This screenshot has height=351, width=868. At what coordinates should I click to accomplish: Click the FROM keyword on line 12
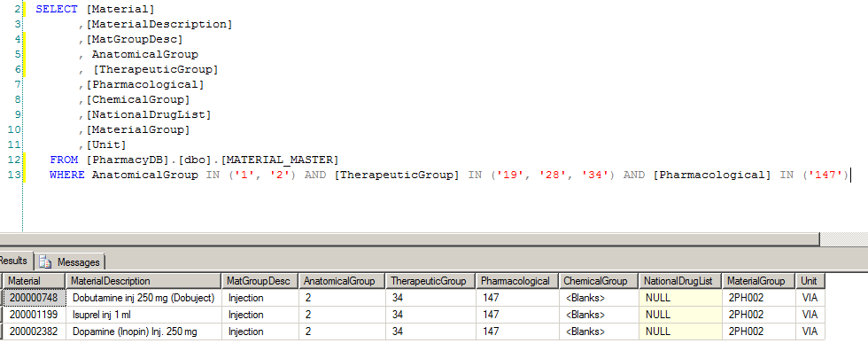click(64, 160)
